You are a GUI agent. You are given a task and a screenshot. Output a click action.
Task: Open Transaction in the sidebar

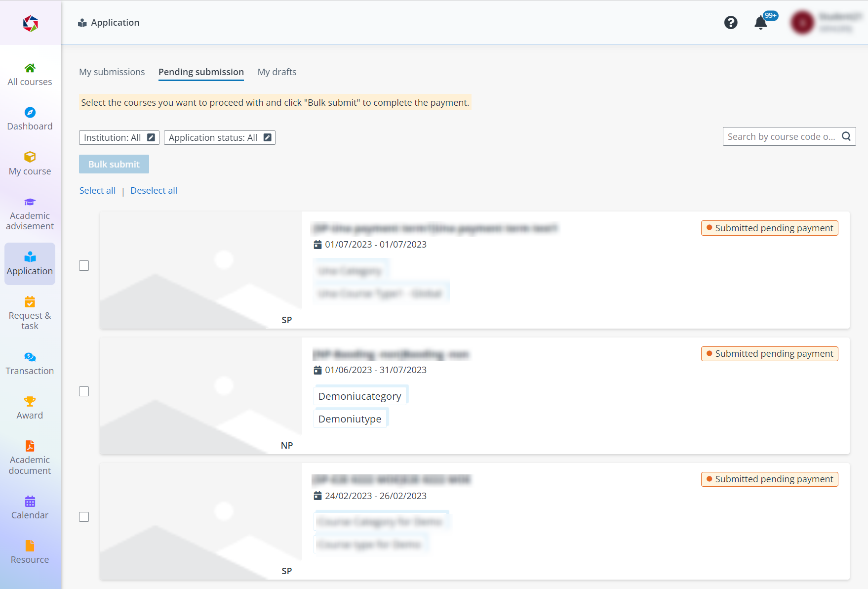(x=30, y=364)
